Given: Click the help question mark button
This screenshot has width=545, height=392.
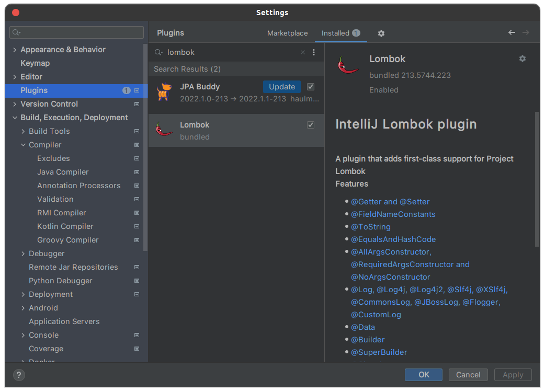Looking at the screenshot, I should tap(19, 375).
